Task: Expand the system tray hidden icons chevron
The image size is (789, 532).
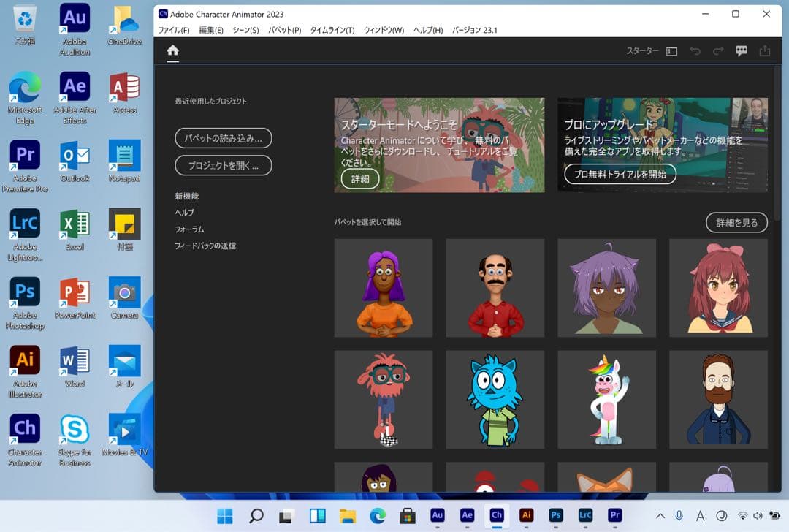Action: [x=660, y=515]
